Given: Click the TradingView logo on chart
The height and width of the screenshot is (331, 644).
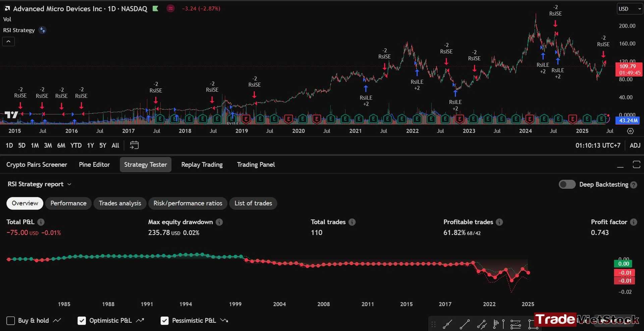Looking at the screenshot, I should [11, 115].
